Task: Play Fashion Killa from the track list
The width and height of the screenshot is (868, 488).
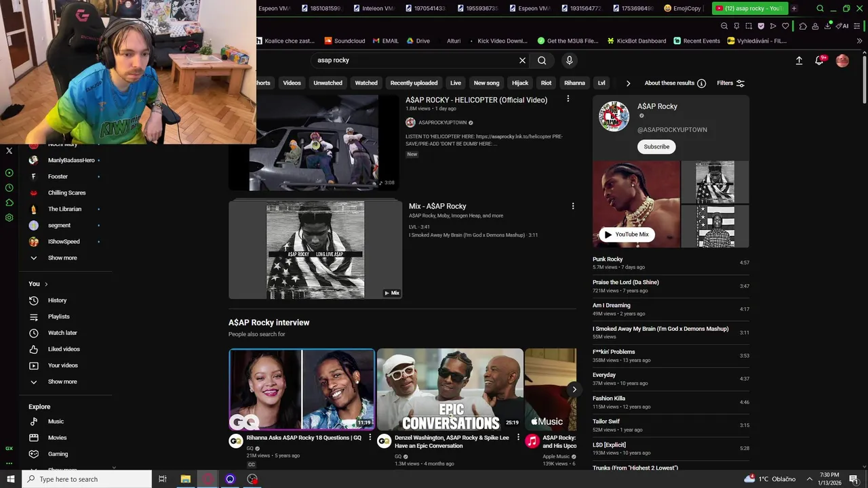Action: coord(671,403)
